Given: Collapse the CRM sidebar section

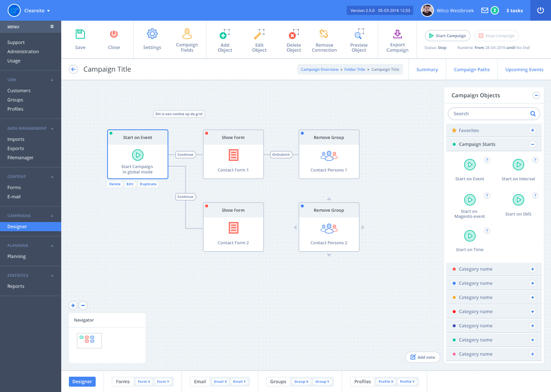Looking at the screenshot, I should pos(52,80).
